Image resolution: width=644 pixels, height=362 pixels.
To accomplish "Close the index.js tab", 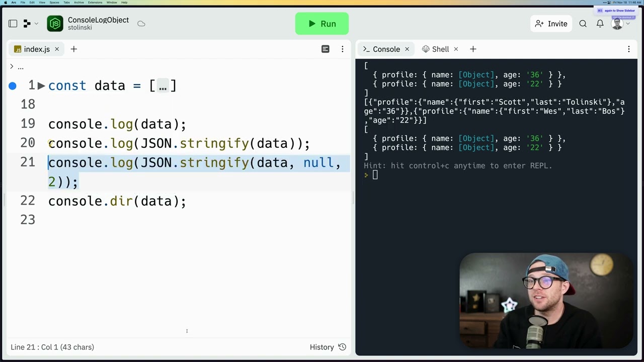I will 57,49.
